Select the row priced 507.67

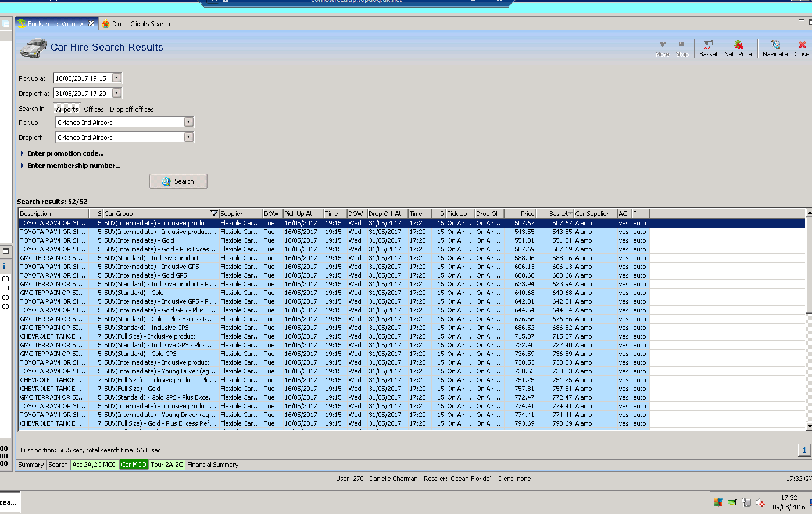(412, 223)
